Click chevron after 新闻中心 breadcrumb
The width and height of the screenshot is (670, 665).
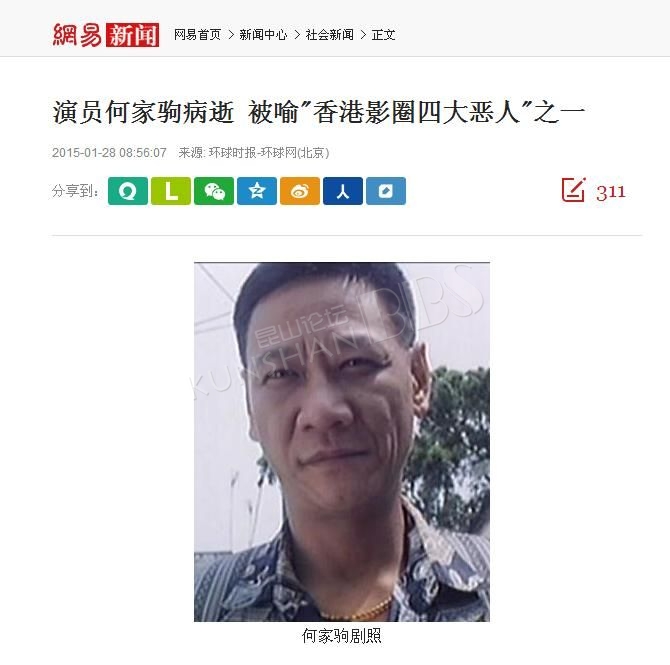coord(297,35)
